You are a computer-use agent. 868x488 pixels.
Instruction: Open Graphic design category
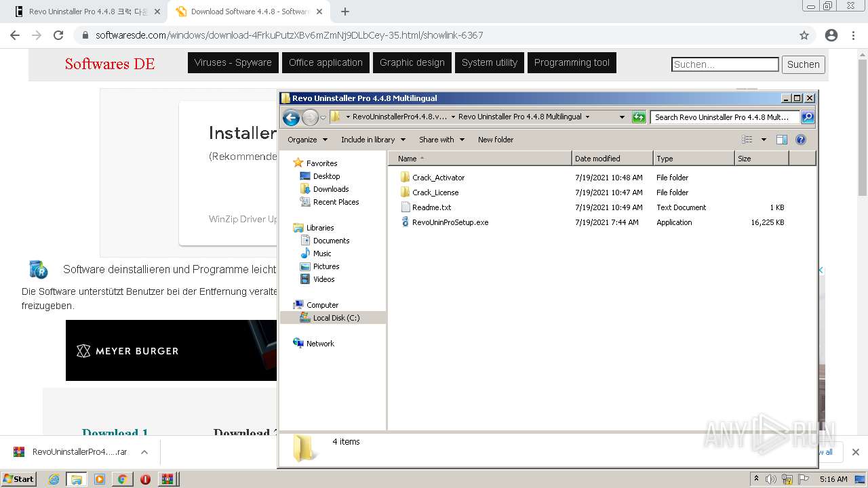[x=412, y=62]
